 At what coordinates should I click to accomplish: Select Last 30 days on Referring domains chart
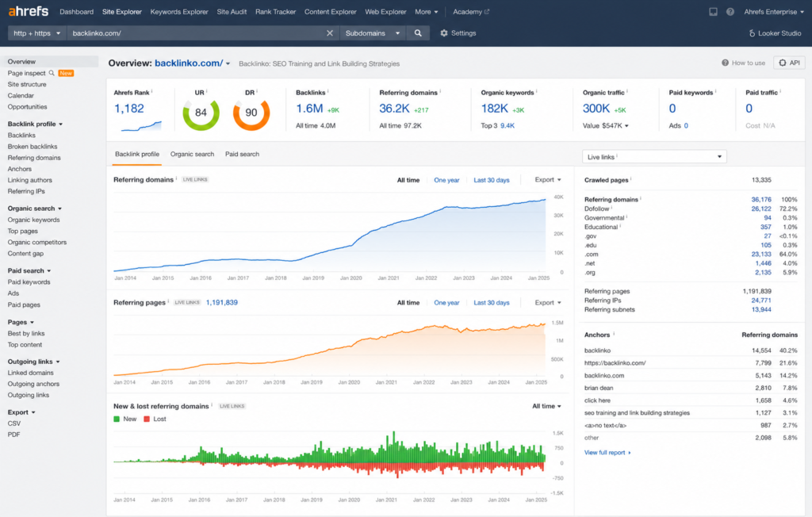click(x=492, y=180)
